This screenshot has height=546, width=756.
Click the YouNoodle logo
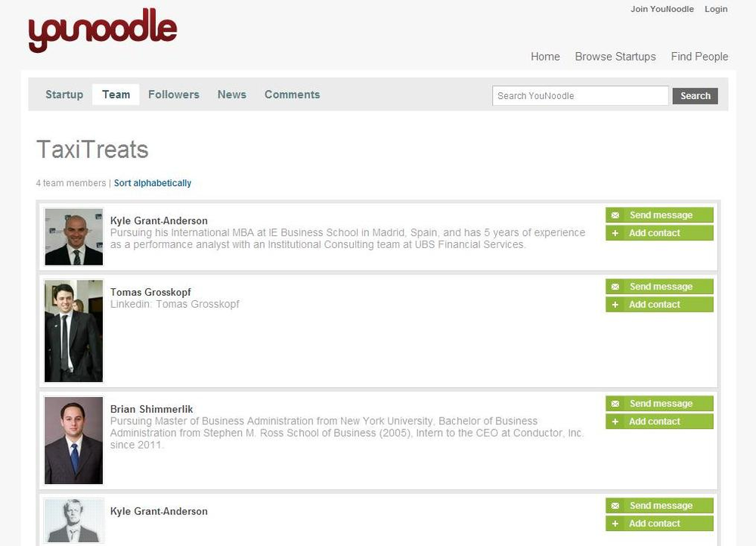103,31
